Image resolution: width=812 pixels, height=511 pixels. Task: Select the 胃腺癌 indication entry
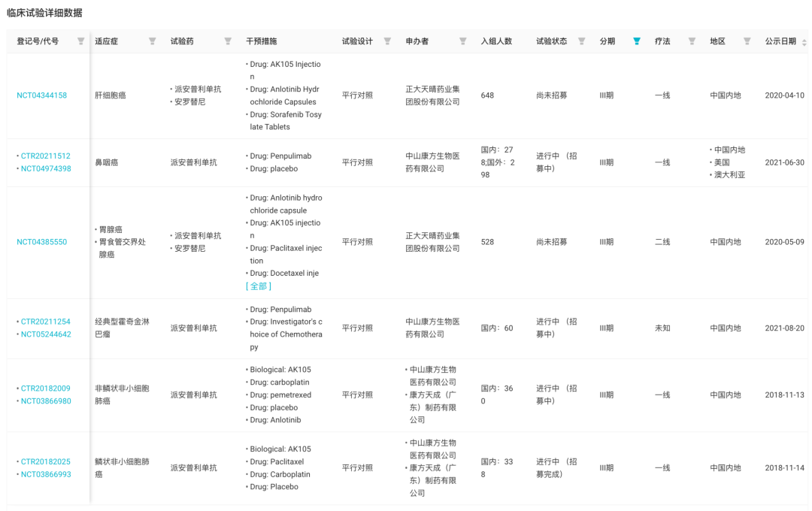(x=111, y=229)
